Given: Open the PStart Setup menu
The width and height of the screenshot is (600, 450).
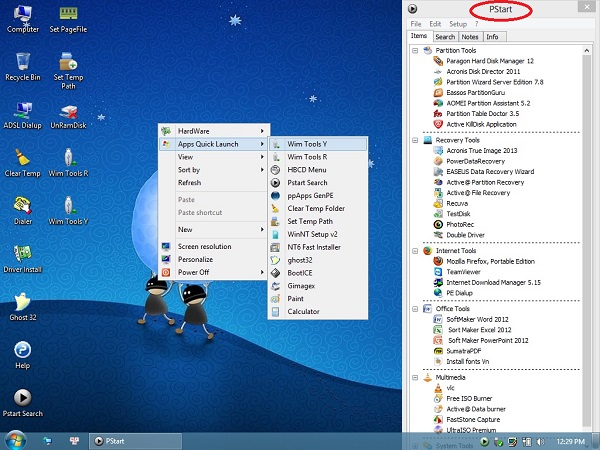Looking at the screenshot, I should coord(458,24).
